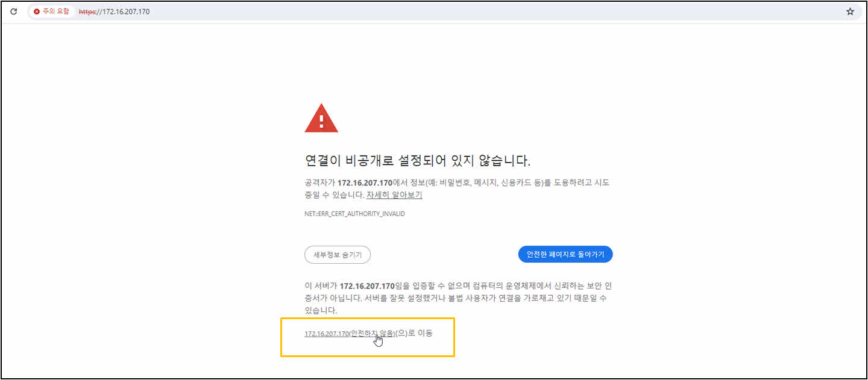Click the IP address in the proceed link

pos(327,334)
